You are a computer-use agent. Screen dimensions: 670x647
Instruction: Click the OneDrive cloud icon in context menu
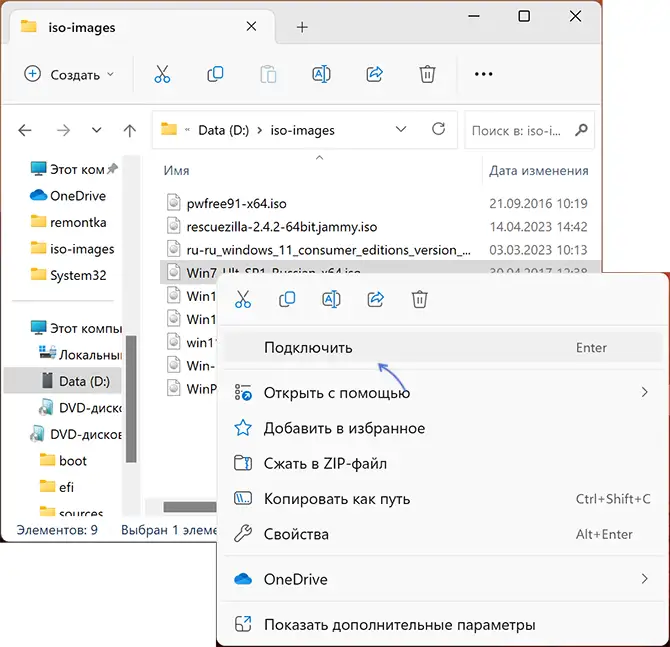point(243,579)
